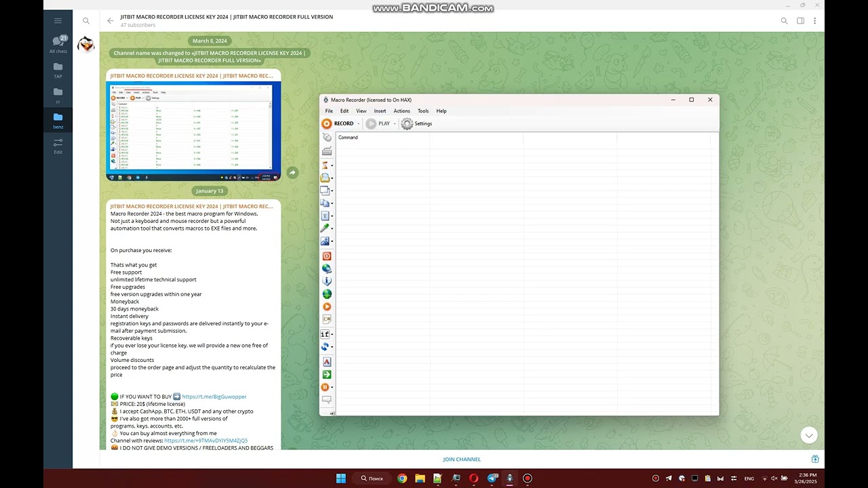This screenshot has height=488, width=868.
Task: Open the channel with reviews link
Action: point(206,441)
